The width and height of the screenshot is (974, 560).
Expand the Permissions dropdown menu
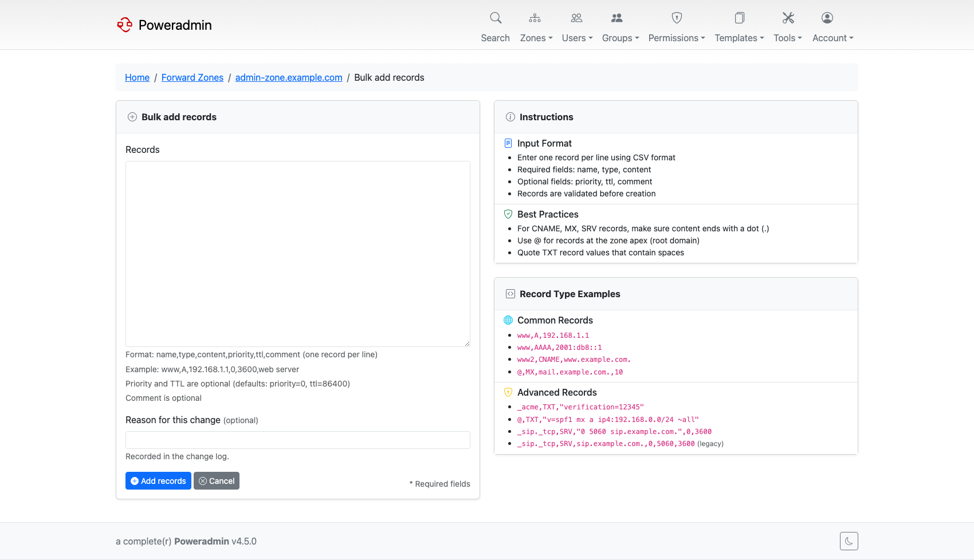point(677,38)
